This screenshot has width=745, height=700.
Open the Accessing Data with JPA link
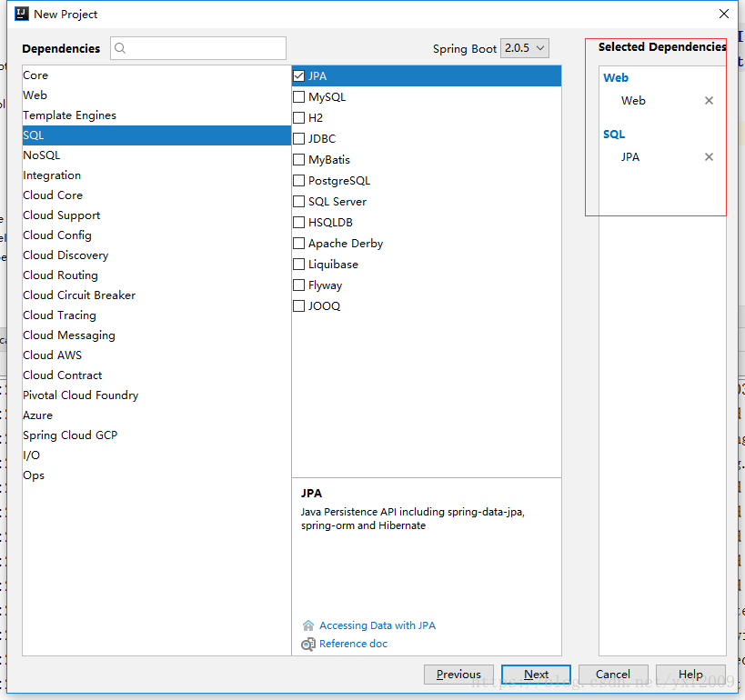(378, 625)
